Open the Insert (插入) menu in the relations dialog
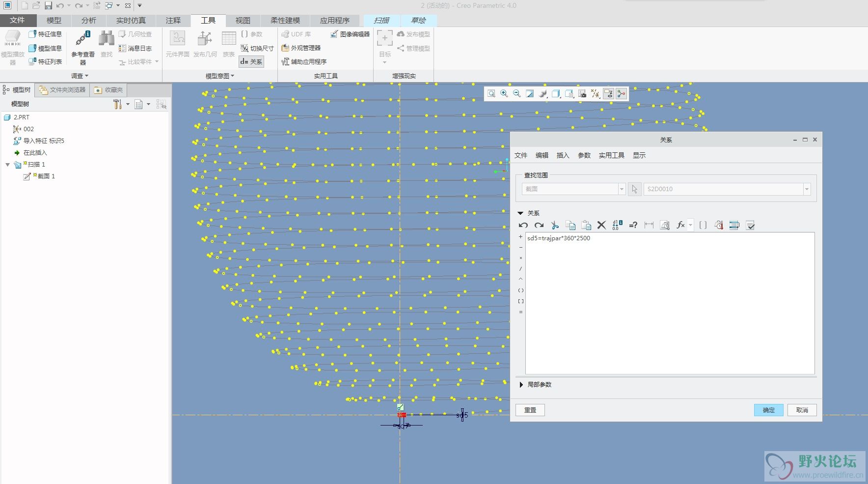The height and width of the screenshot is (484, 868). tap(563, 155)
